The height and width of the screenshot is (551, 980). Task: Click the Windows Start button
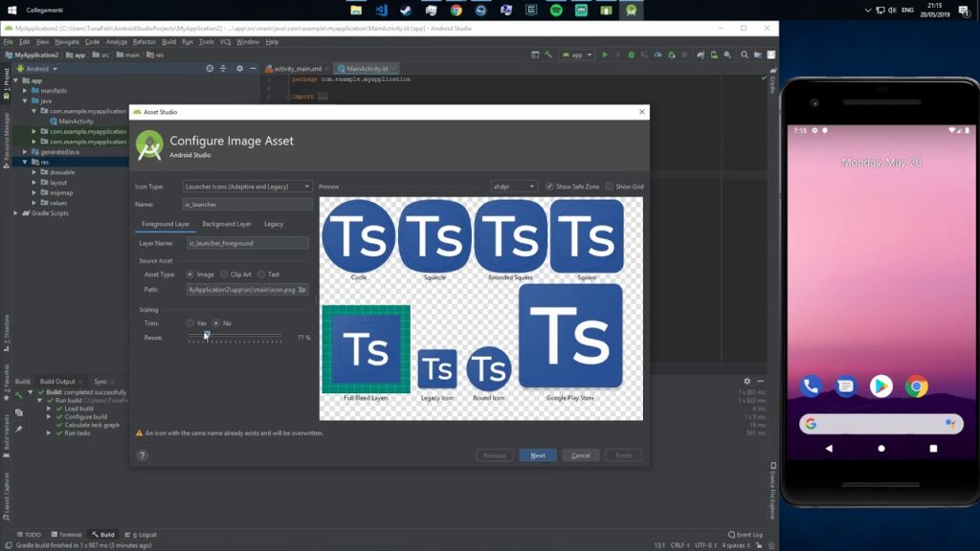(11, 10)
